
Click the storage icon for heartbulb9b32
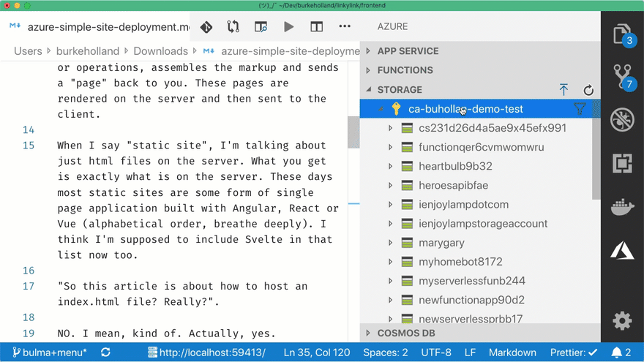pos(407,166)
